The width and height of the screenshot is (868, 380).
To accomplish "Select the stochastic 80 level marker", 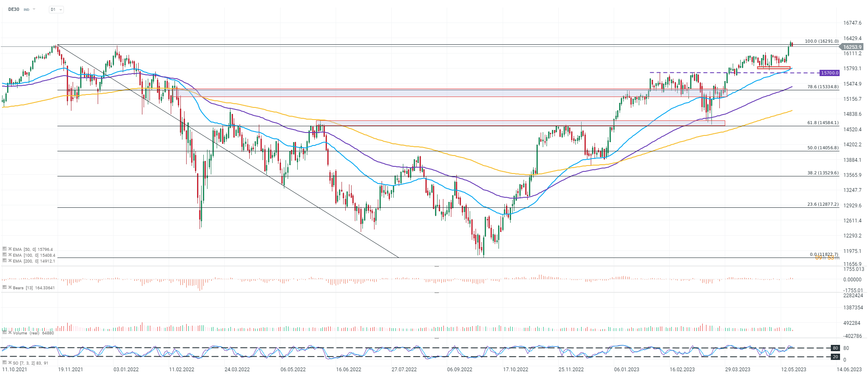I will [835, 348].
